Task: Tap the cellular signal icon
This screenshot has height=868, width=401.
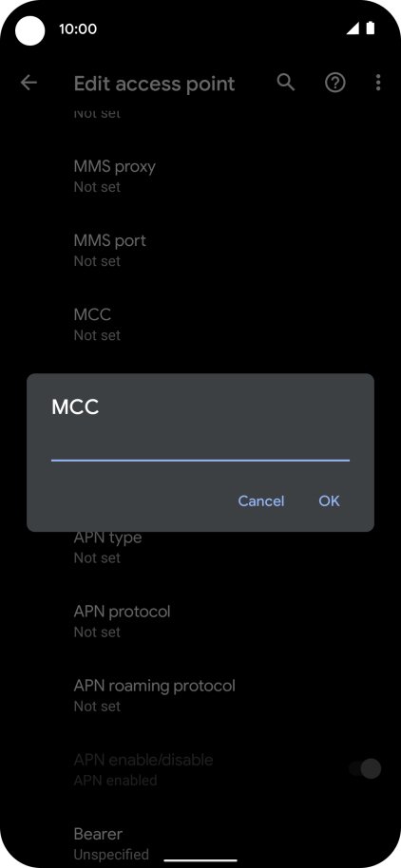Action: point(353,28)
